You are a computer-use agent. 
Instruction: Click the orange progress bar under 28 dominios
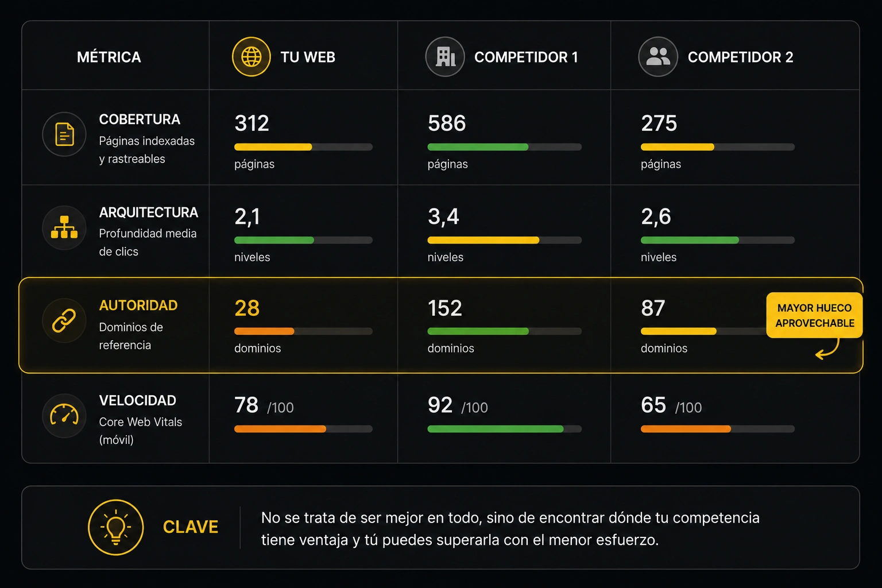pyautogui.click(x=264, y=331)
